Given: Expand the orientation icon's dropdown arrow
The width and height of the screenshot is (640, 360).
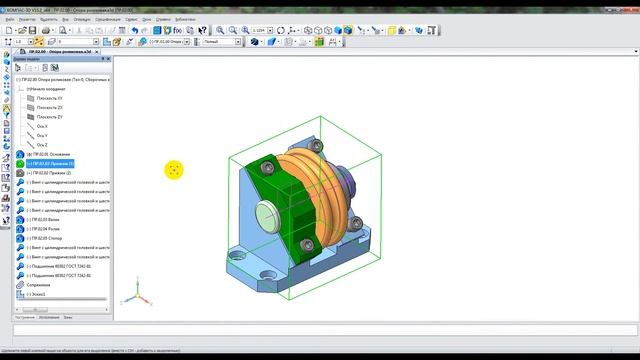Looking at the screenshot, I should tap(298, 31).
